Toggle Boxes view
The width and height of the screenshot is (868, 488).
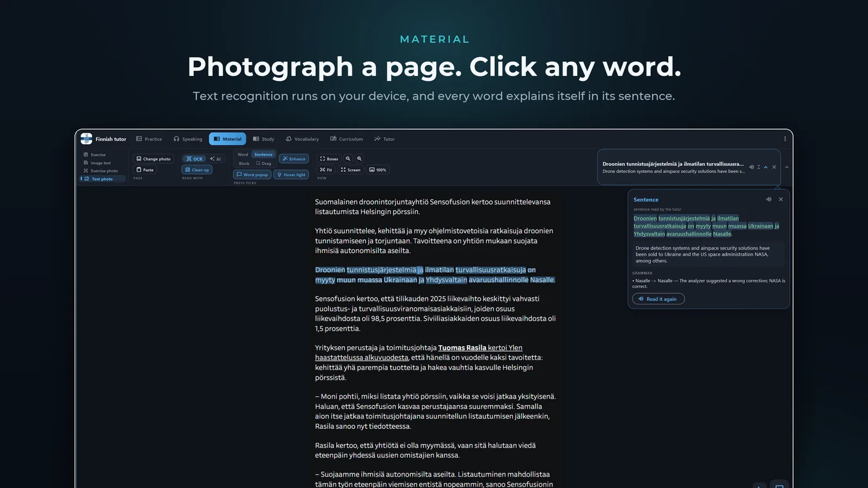[x=329, y=159]
